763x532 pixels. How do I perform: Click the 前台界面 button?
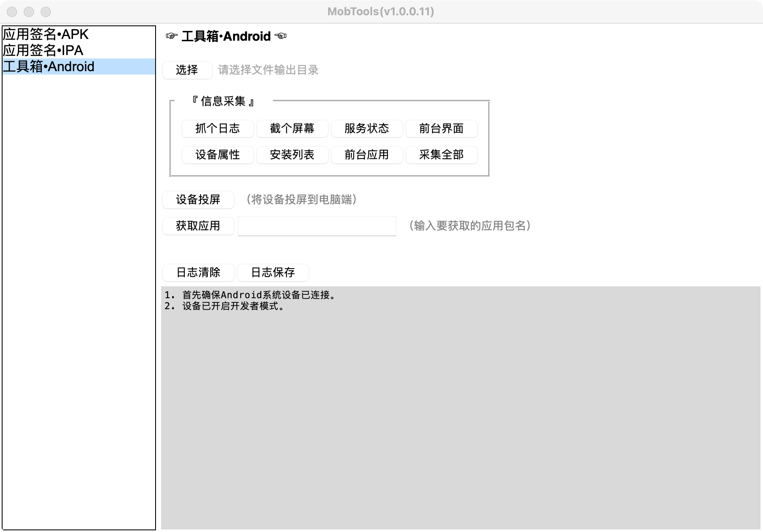(x=441, y=128)
